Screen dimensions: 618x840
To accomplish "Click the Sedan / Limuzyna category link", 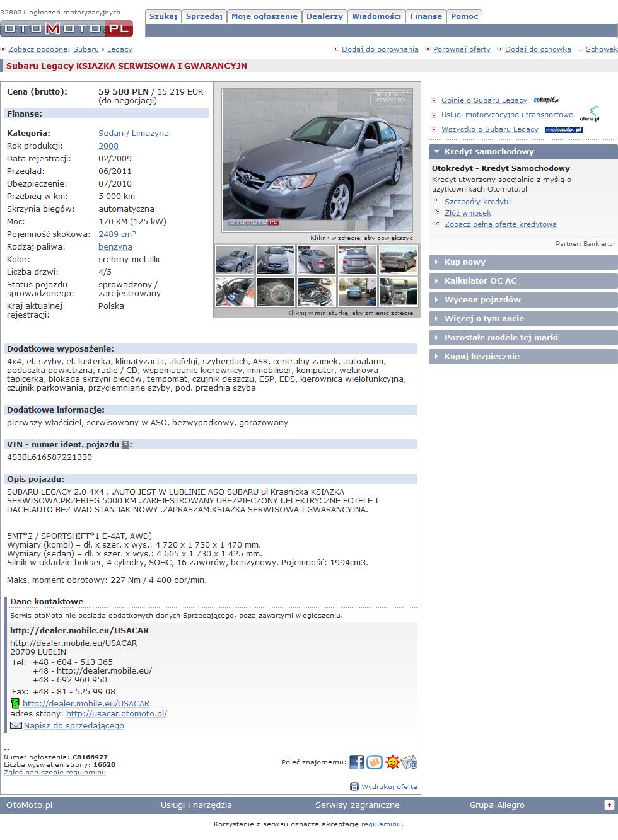I will coord(134,134).
